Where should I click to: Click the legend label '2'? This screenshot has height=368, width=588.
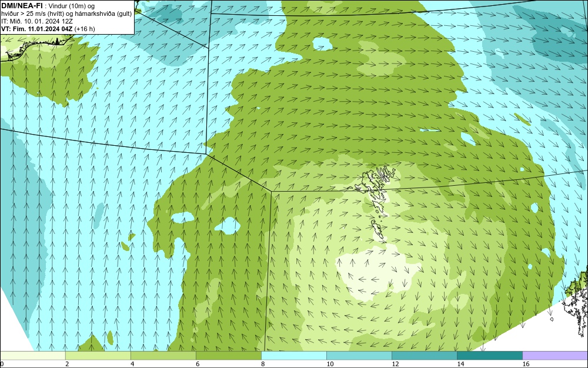(x=67, y=364)
